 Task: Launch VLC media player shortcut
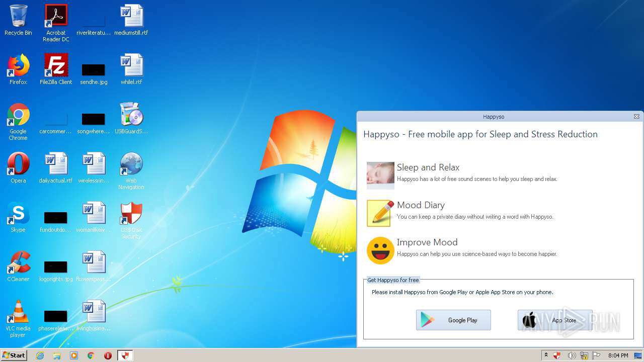click(18, 318)
